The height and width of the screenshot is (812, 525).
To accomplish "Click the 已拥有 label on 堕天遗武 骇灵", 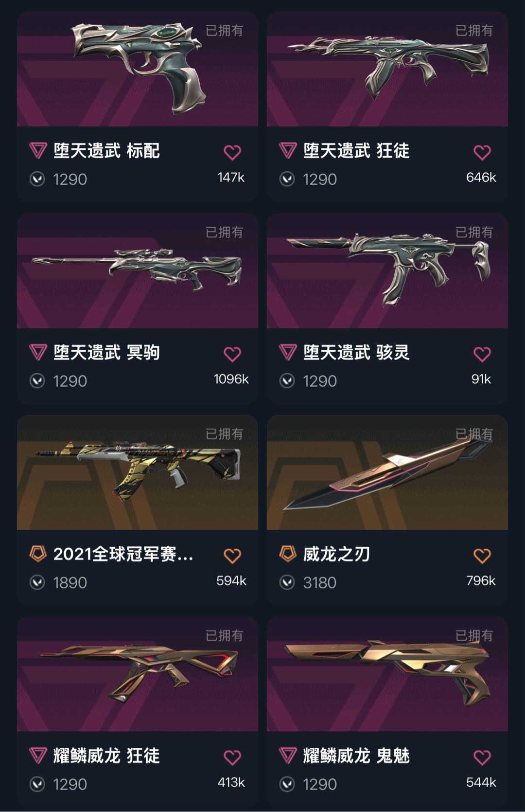I will click(x=474, y=232).
